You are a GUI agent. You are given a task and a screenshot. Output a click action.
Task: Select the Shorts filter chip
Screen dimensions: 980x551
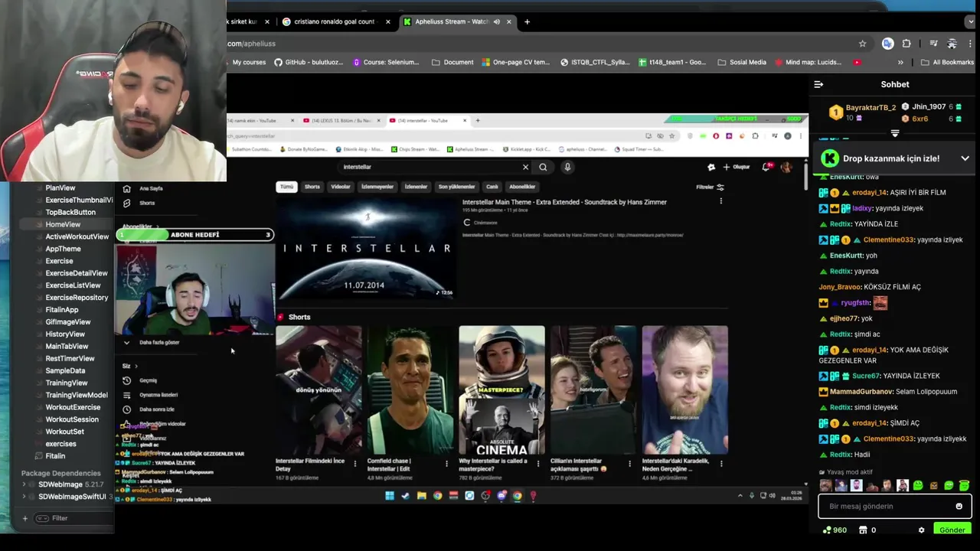click(x=312, y=187)
